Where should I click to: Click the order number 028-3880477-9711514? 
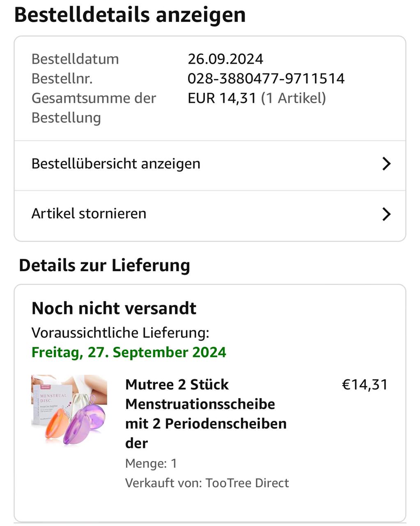coord(266,78)
